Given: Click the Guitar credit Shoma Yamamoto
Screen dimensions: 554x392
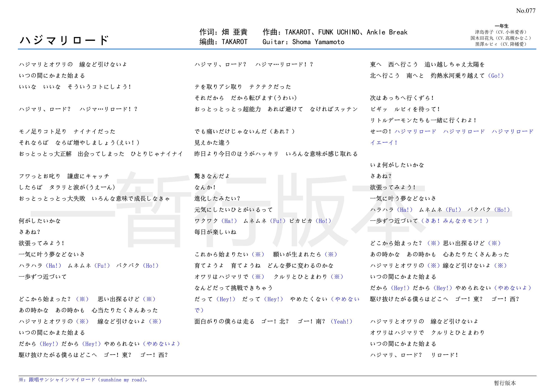Looking at the screenshot, I should (318, 42).
